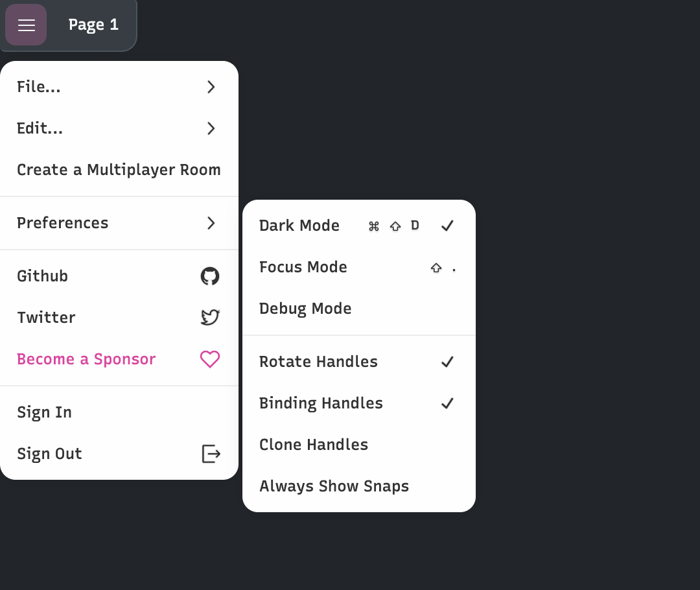Select Create a Multiplayer Room

pos(119,170)
